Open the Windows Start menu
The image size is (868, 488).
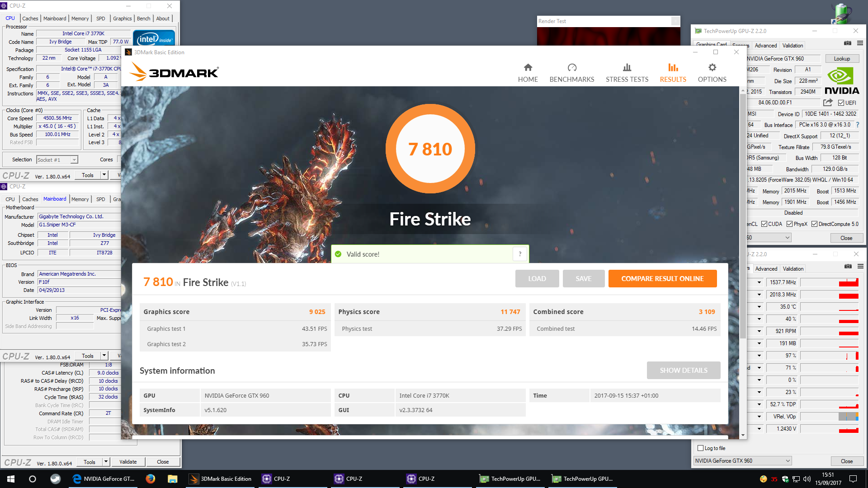(x=11, y=479)
